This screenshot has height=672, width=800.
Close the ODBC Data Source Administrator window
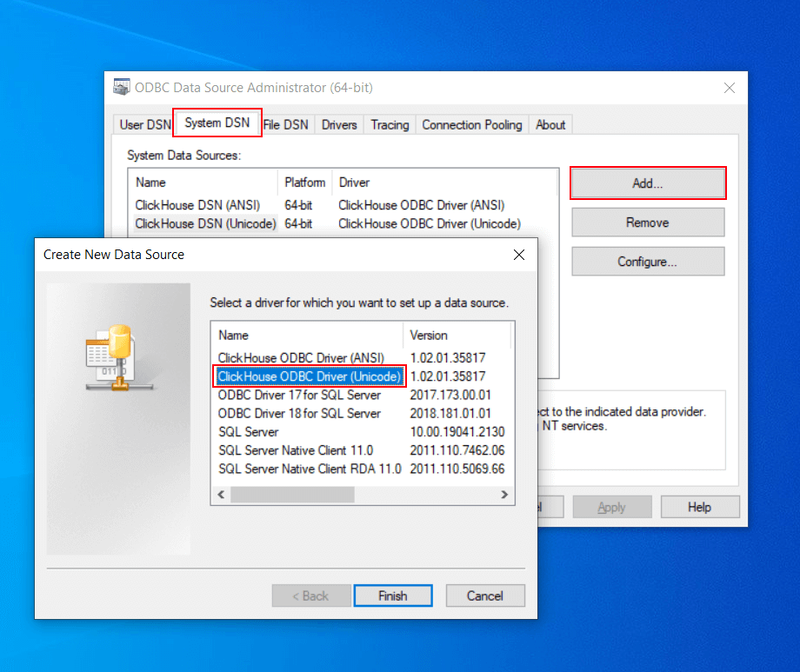[x=729, y=88]
